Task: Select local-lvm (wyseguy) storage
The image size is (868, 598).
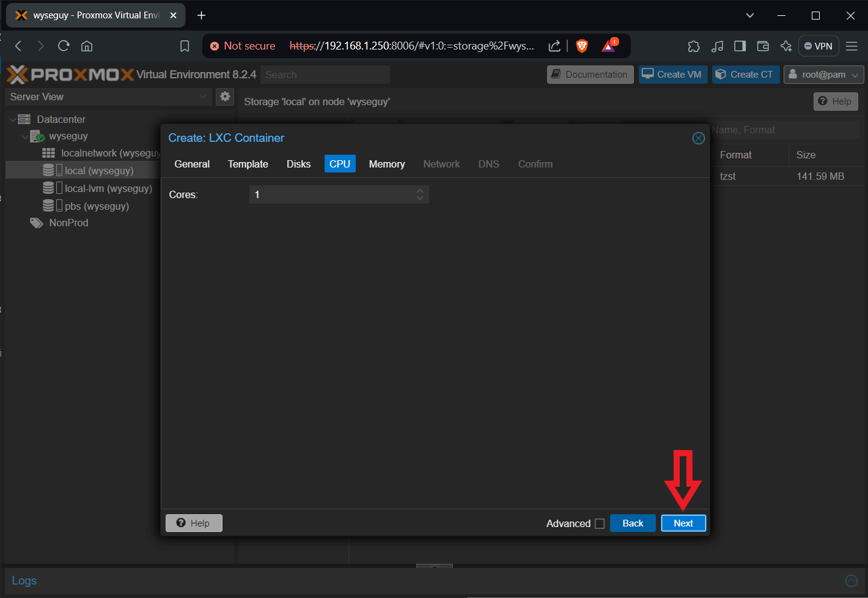Action: click(108, 188)
